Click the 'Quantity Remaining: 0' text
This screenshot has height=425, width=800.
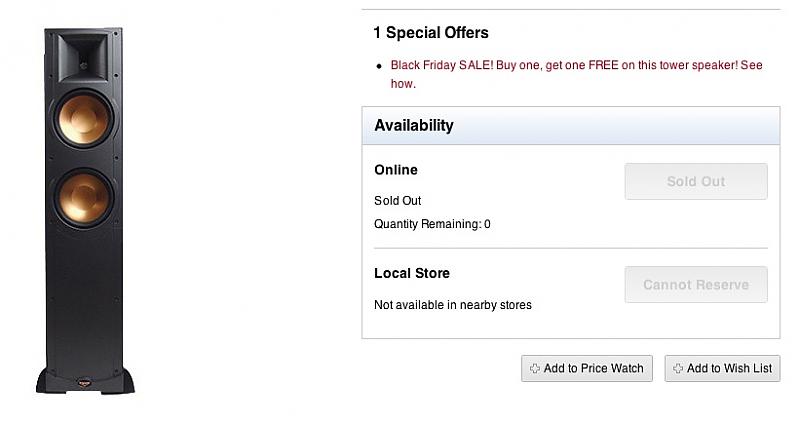click(x=432, y=224)
